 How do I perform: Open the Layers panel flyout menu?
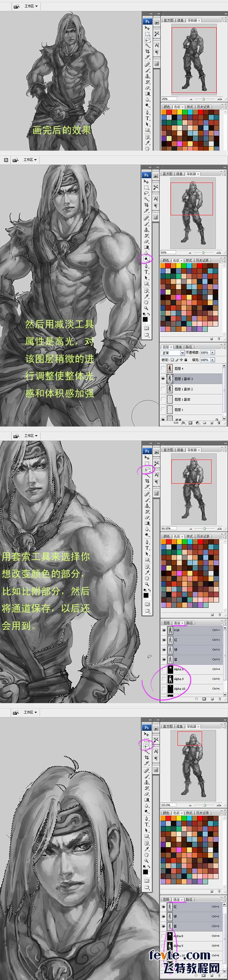224,347
